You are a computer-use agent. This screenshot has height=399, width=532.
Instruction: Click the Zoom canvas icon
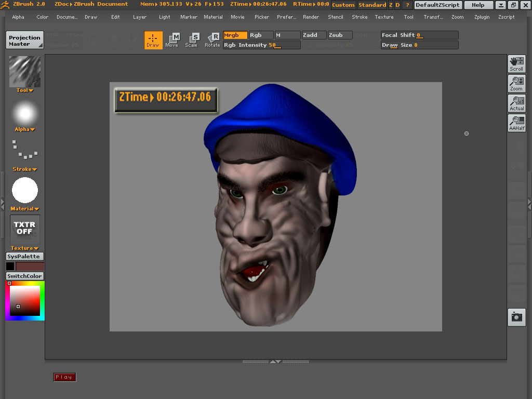(516, 84)
